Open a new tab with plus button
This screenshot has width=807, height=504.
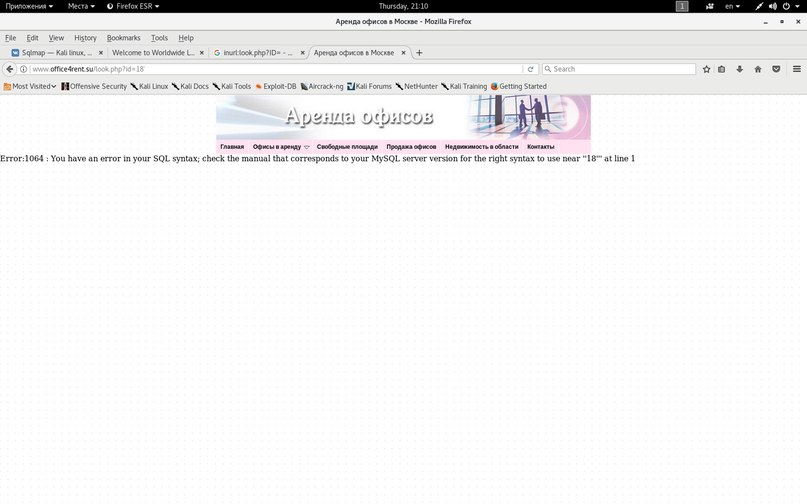point(419,52)
